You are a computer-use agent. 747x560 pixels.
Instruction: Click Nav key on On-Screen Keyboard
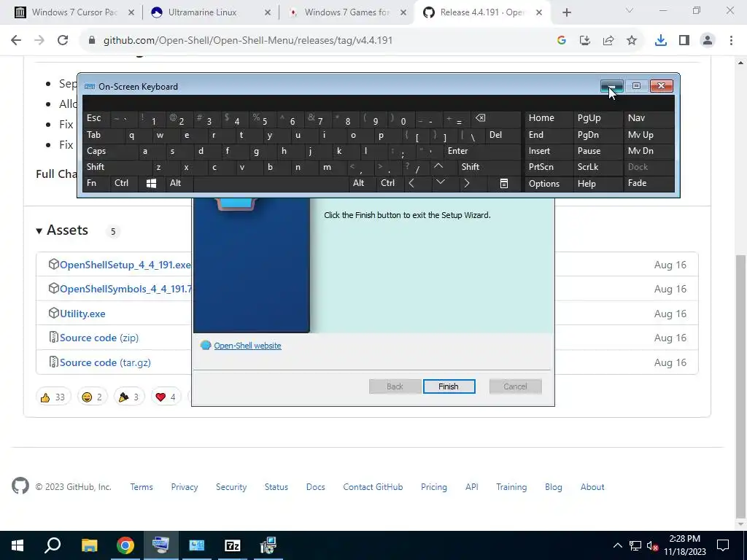pyautogui.click(x=649, y=119)
